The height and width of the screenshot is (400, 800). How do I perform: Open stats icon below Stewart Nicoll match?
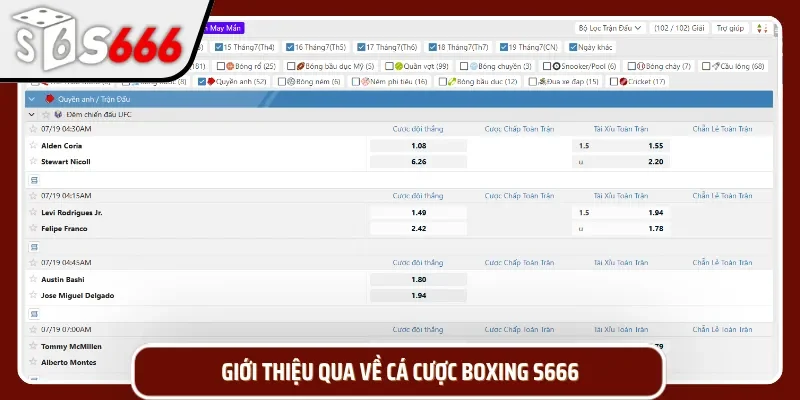coord(34,180)
